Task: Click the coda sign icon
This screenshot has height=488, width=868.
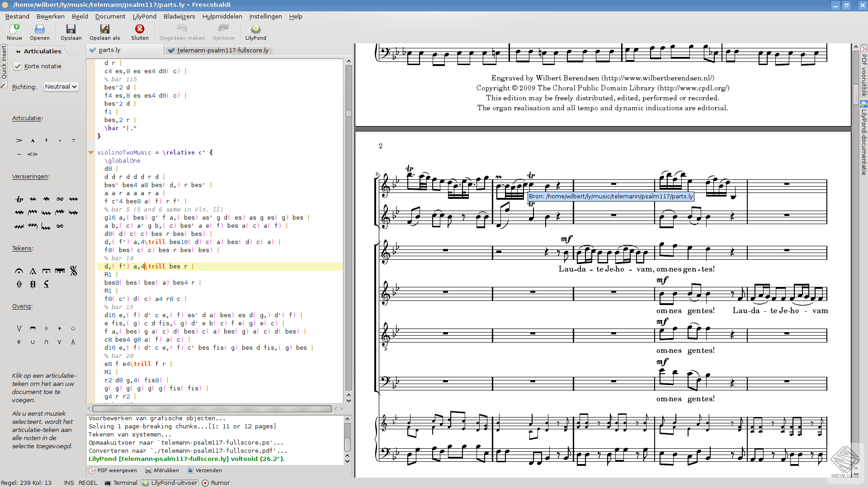Action: click(x=19, y=284)
